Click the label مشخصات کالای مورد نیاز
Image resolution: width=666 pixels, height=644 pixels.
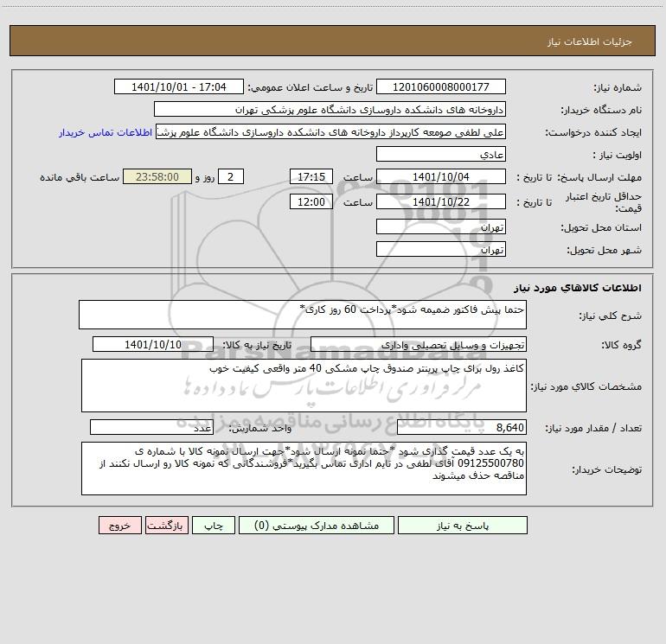coord(586,386)
